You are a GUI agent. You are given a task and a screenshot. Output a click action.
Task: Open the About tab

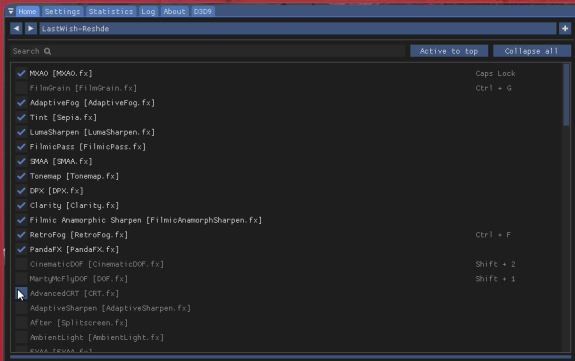[x=174, y=11]
